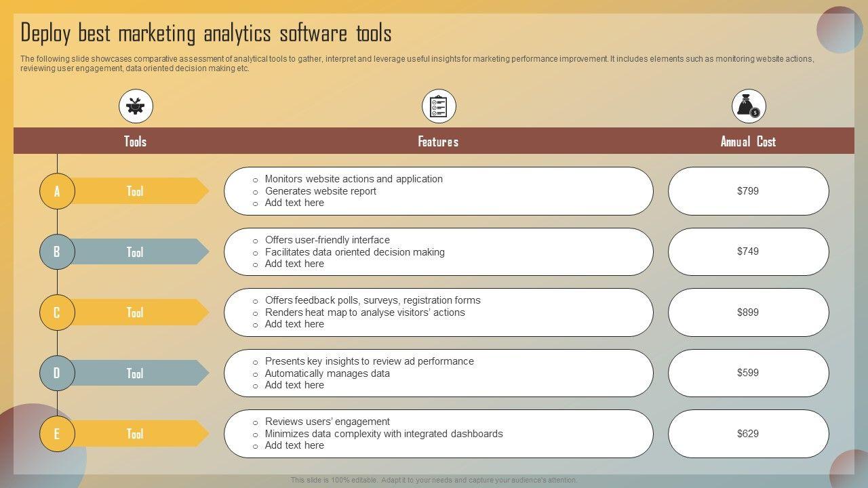Click 'Renders heat map to analyse visitors' actions'
The width and height of the screenshot is (868, 488).
point(365,312)
